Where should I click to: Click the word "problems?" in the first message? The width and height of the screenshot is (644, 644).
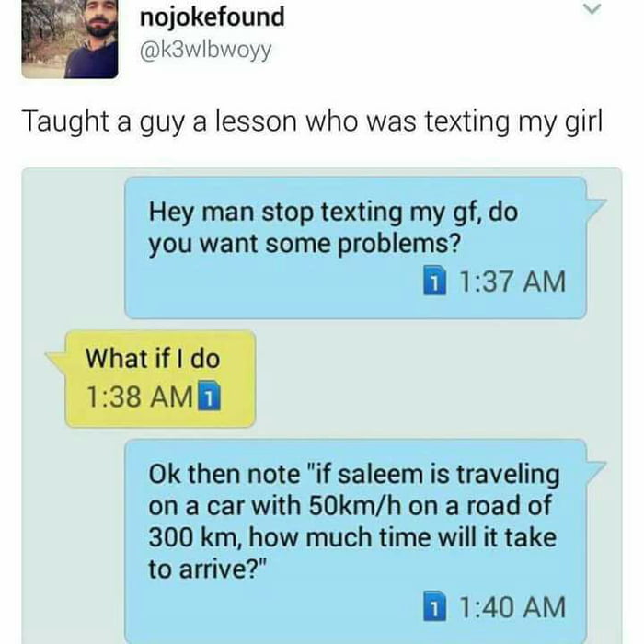tap(398, 246)
